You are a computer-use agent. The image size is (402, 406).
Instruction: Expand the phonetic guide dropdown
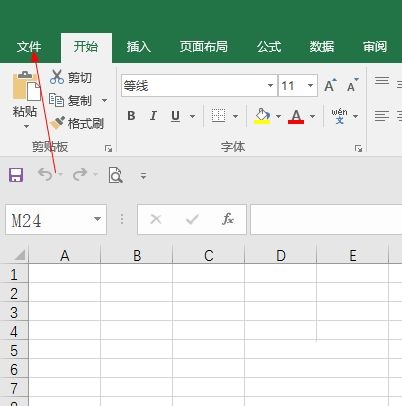[x=355, y=116]
